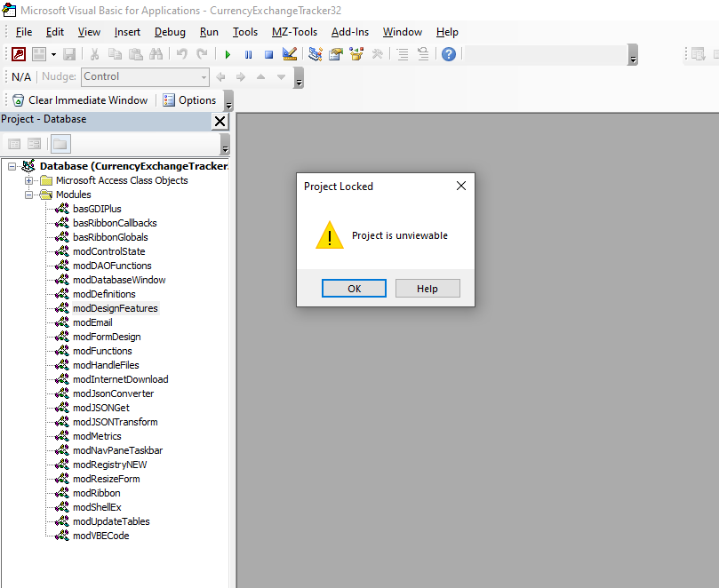Toggle Design Mode in the toolbar

[290, 54]
